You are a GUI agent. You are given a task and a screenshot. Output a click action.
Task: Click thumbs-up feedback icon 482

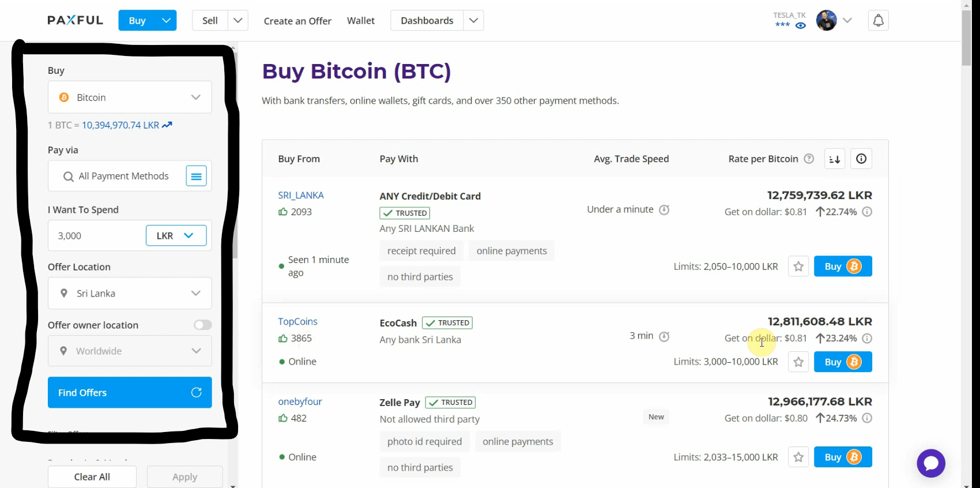[x=283, y=418]
